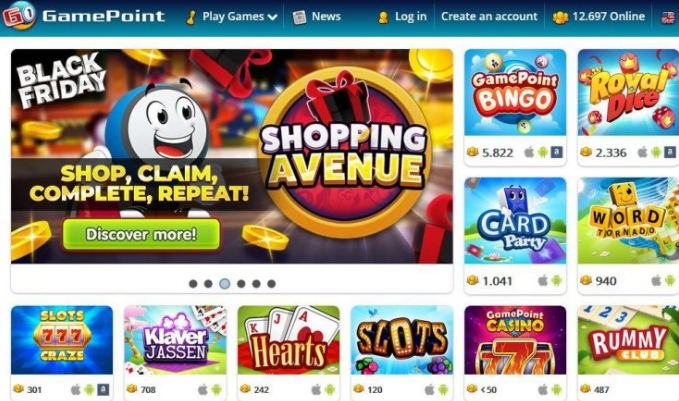Click Create an account link

point(489,16)
